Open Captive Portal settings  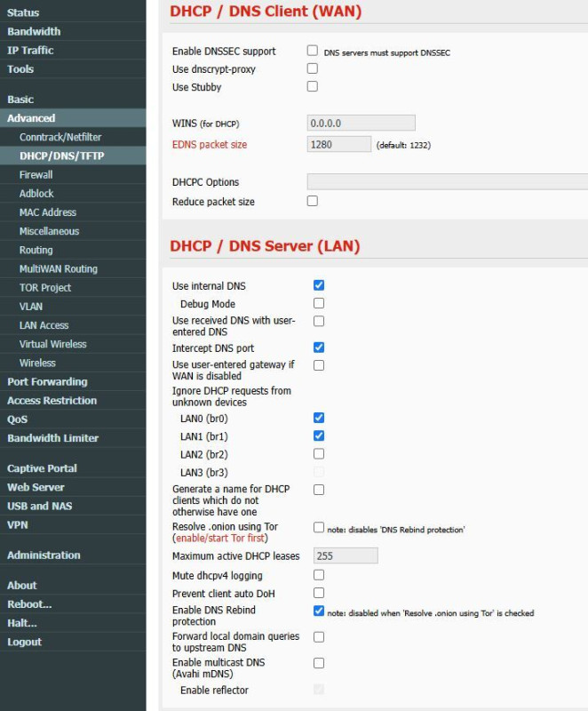73,468
